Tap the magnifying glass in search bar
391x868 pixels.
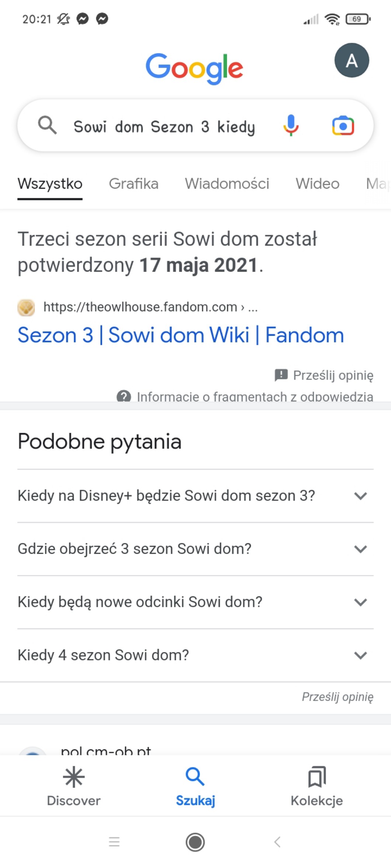48,125
